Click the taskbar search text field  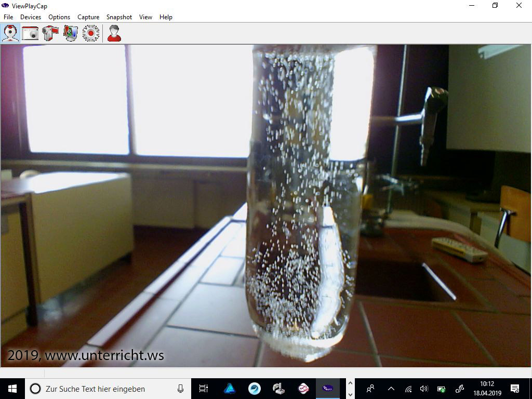click(x=108, y=389)
